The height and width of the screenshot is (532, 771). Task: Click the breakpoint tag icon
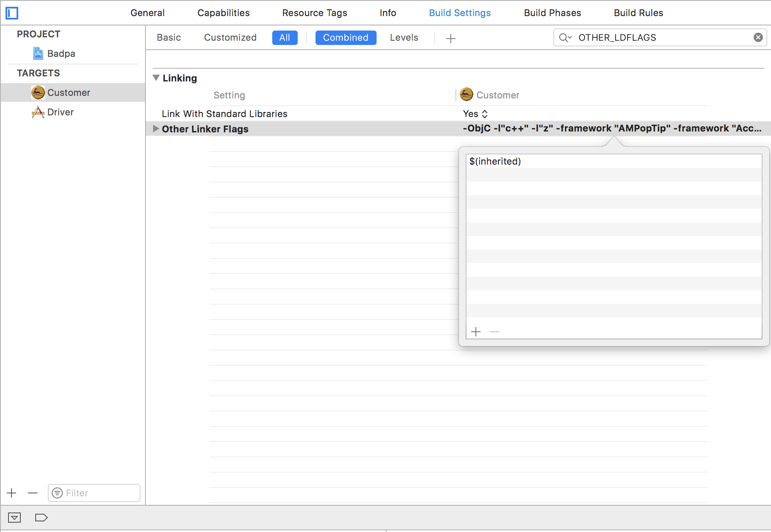click(41, 518)
